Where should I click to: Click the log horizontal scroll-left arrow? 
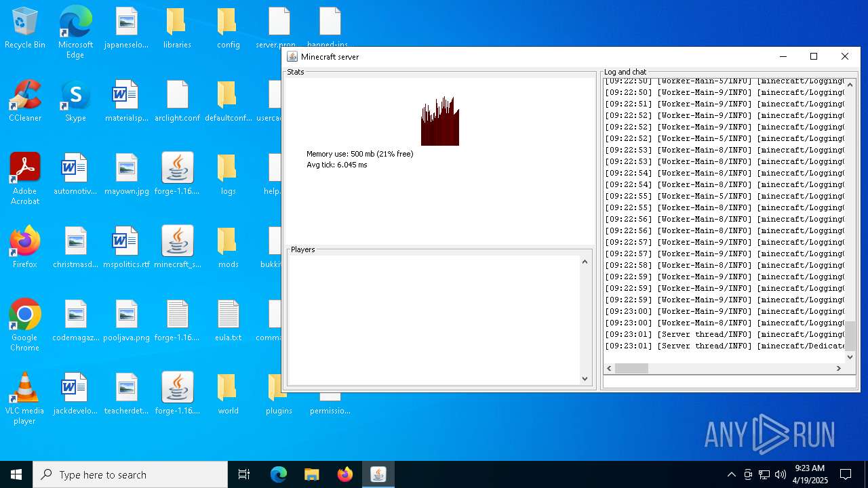609,368
